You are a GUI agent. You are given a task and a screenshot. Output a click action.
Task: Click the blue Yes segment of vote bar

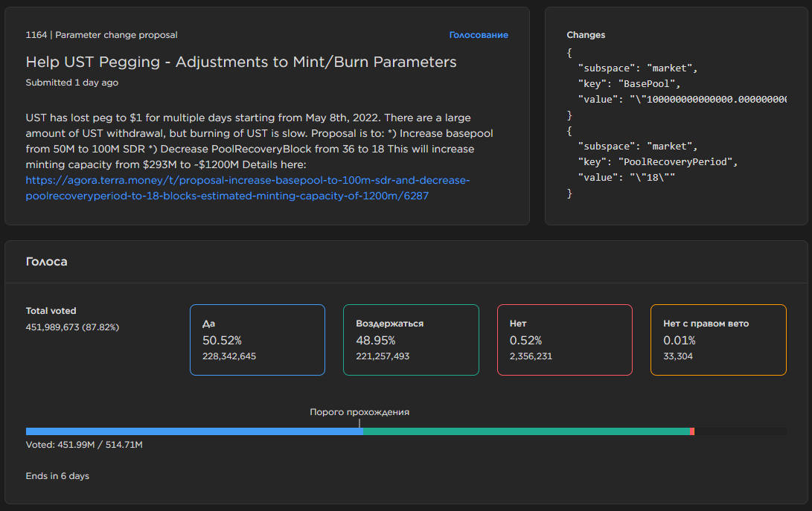coord(194,431)
